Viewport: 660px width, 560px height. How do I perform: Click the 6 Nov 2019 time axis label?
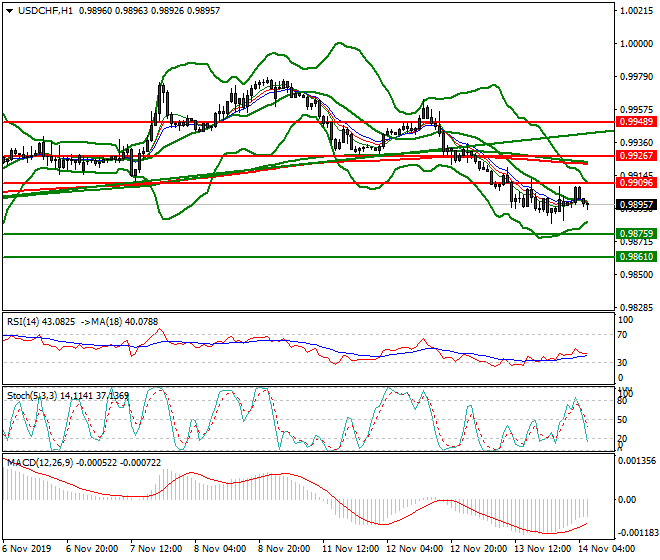[27, 549]
